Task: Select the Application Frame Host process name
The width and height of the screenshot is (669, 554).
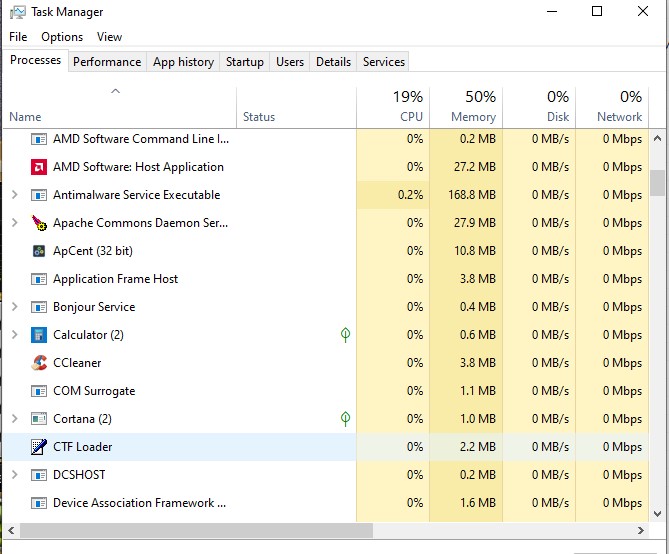Action: (116, 279)
